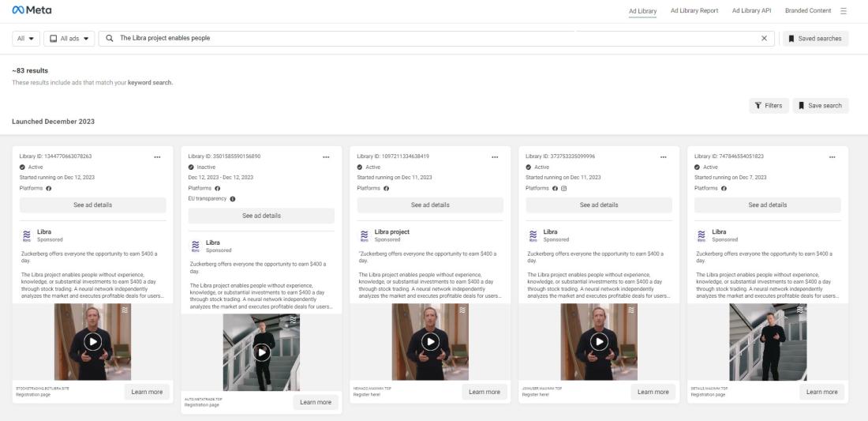Click Instagram platform icon on ad 373753335099996

pyautogui.click(x=564, y=188)
